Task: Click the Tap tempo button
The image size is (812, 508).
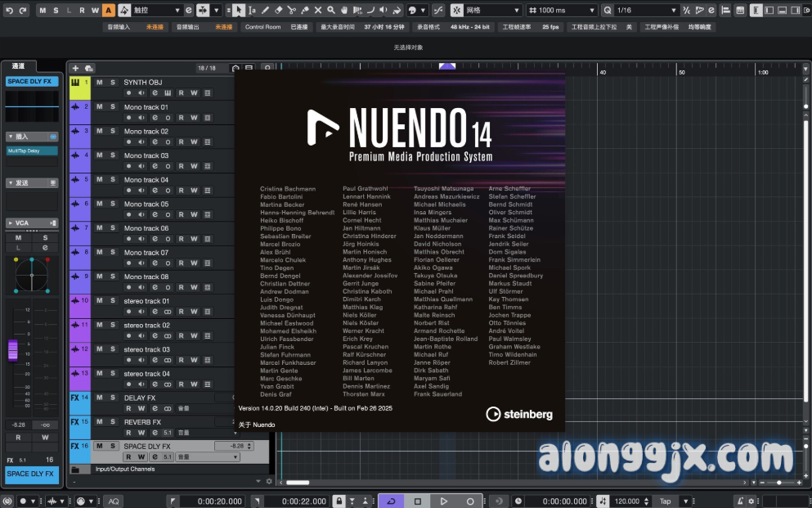Action: pos(665,501)
